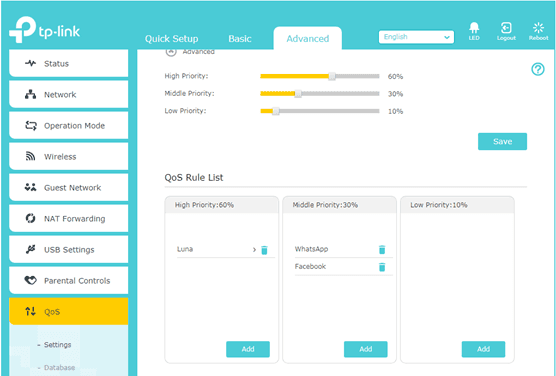Collapse the Advanced section chevron
Viewport: 556px width, 376px height.
tap(171, 52)
